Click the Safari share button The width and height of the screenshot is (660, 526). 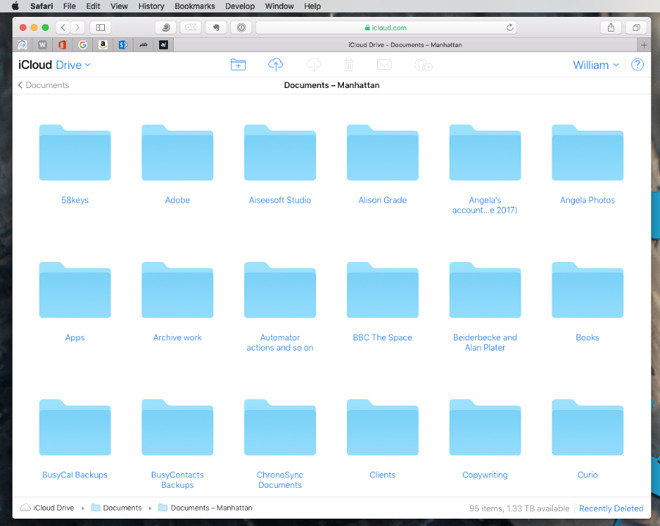click(x=611, y=27)
